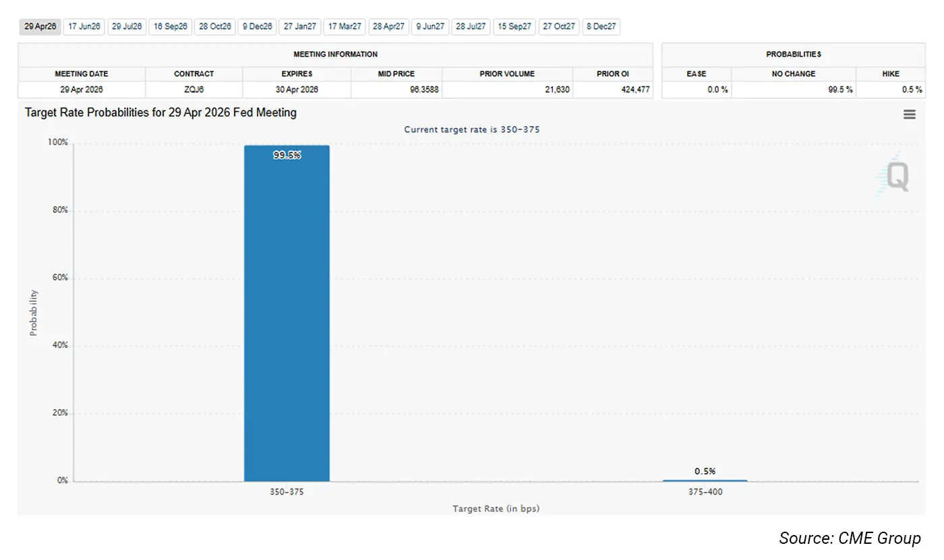This screenshot has width=944, height=560.
Task: Switch to the 17 Jun26 meeting tab
Action: pos(84,27)
